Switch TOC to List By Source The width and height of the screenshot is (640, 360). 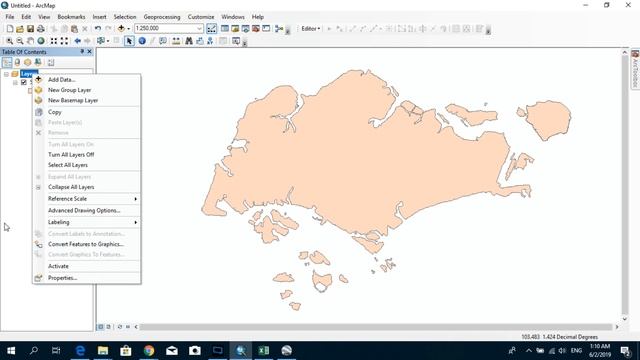[17, 62]
